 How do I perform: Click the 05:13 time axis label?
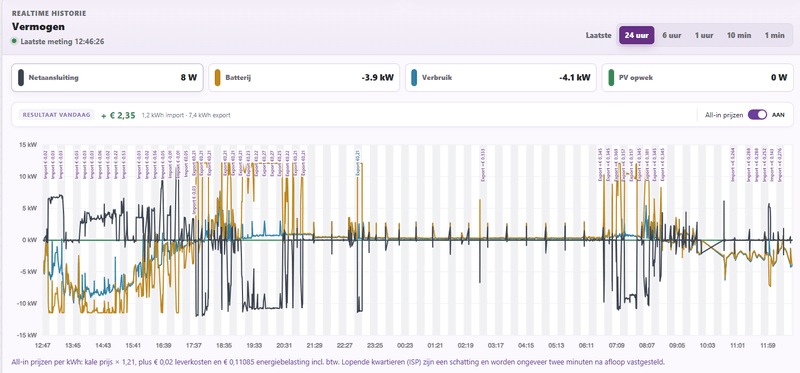coord(556,345)
